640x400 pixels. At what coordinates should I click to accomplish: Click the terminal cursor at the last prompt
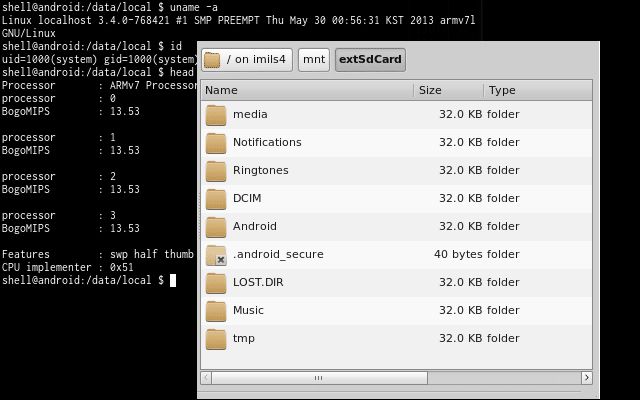(173, 280)
